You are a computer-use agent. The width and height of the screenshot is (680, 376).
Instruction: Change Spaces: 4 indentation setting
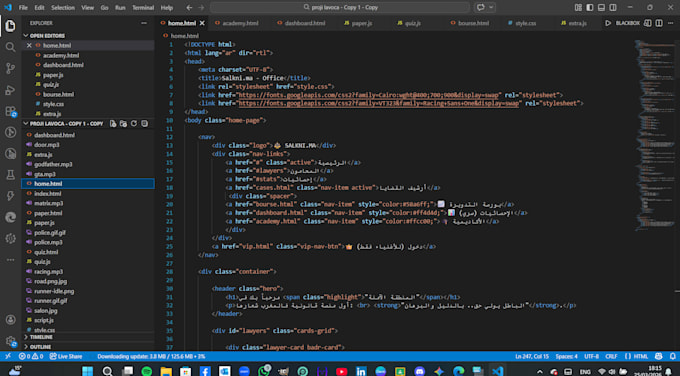[x=566, y=356]
